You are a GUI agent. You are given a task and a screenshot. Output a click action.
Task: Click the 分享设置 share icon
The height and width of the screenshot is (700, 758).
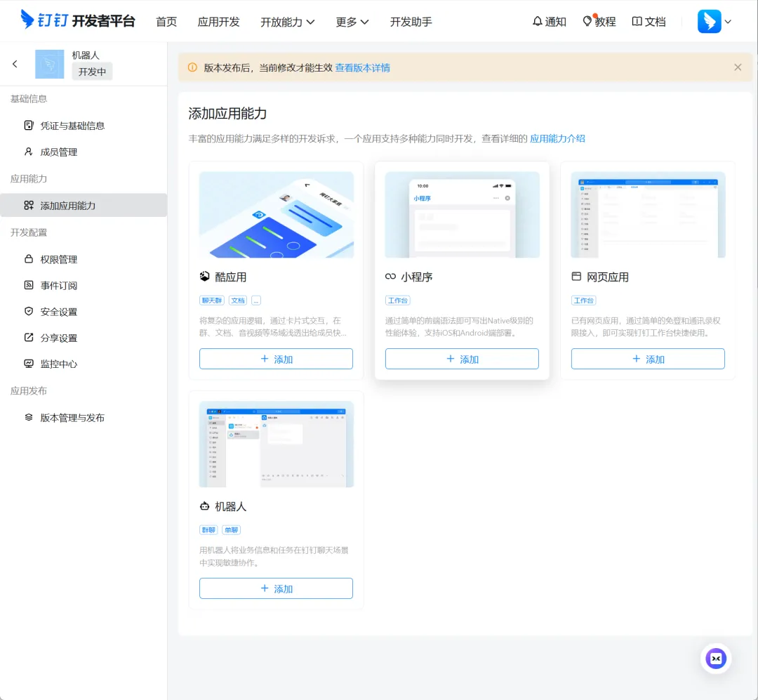coord(29,337)
